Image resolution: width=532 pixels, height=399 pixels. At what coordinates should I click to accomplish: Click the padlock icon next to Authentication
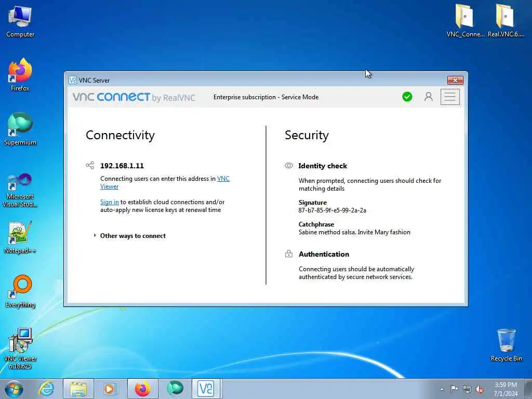click(289, 254)
